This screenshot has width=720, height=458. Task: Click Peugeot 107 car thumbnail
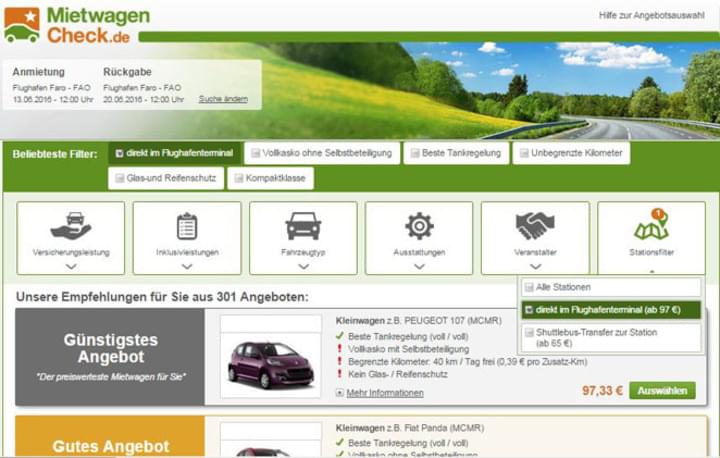click(x=271, y=357)
